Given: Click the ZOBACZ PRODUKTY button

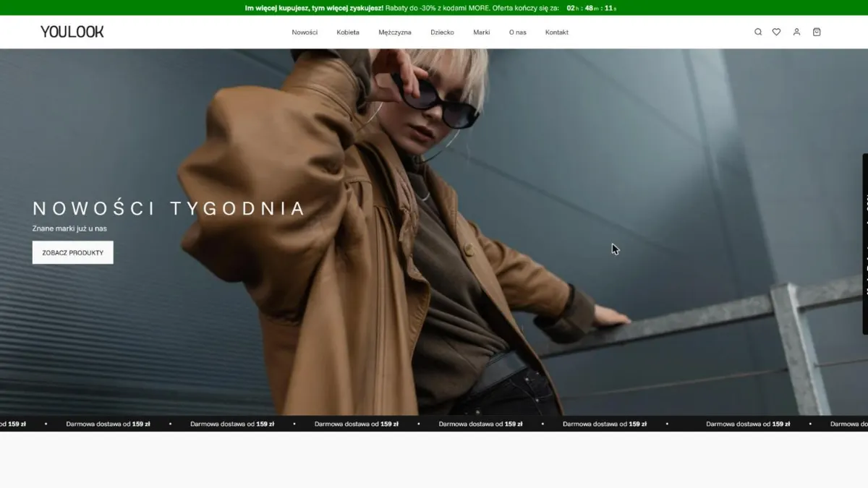Looking at the screenshot, I should click(x=73, y=253).
